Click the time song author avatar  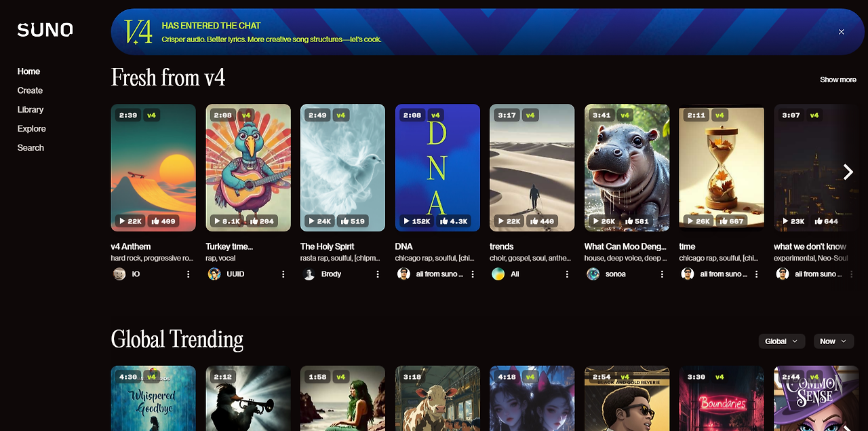[688, 274]
